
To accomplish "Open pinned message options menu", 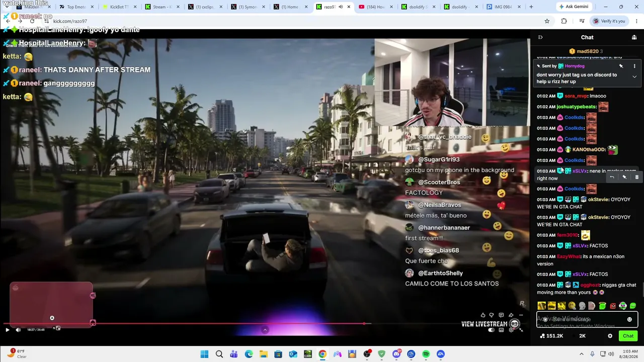I will point(634,66).
